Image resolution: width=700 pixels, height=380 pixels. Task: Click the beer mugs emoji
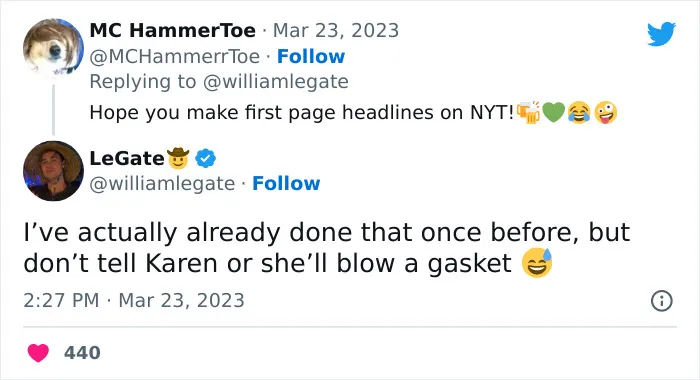(x=529, y=112)
